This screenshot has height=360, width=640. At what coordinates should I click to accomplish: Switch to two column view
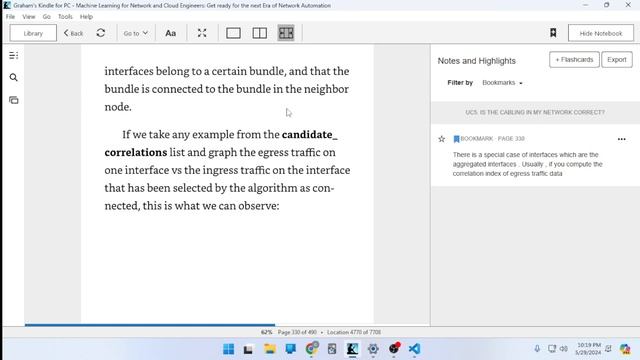coord(260,33)
